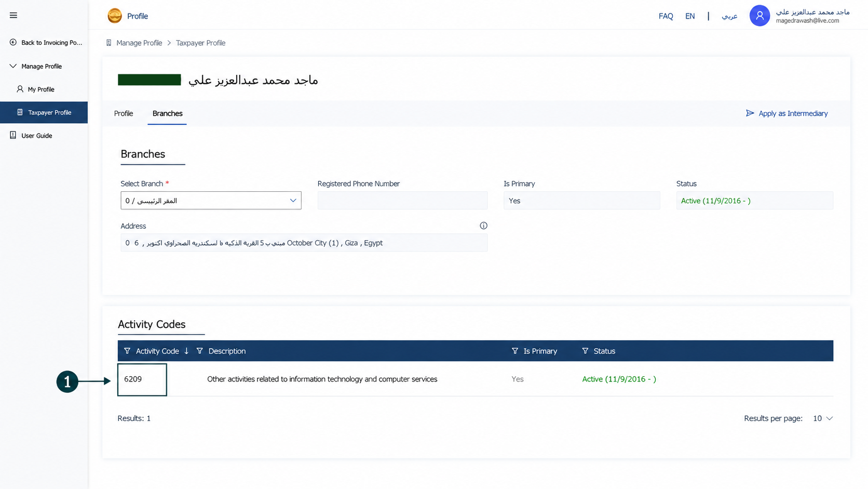Click the Active (11/9/2016 - ) status cell in the 6209 row
This screenshot has width=868, height=489.
619,379
